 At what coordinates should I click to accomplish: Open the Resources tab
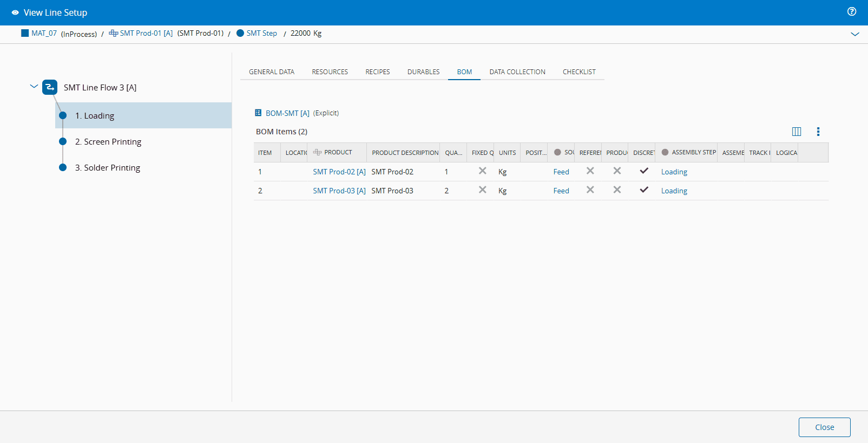[x=330, y=72]
